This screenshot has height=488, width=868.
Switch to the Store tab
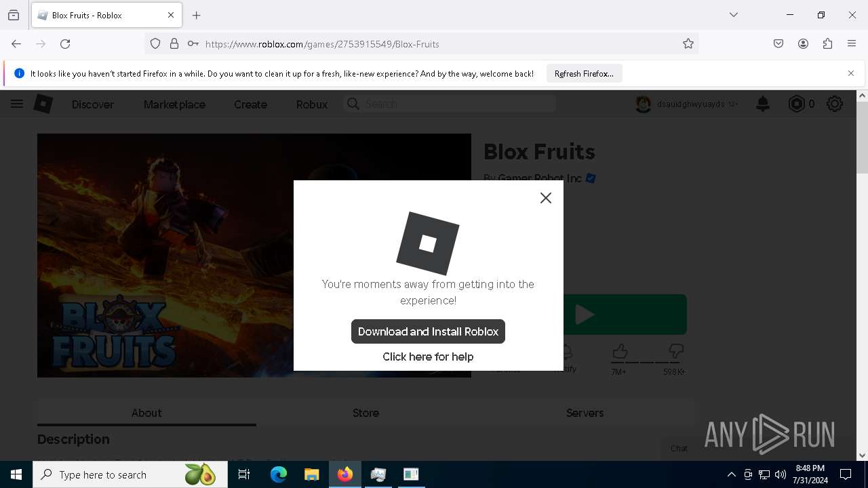(366, 413)
